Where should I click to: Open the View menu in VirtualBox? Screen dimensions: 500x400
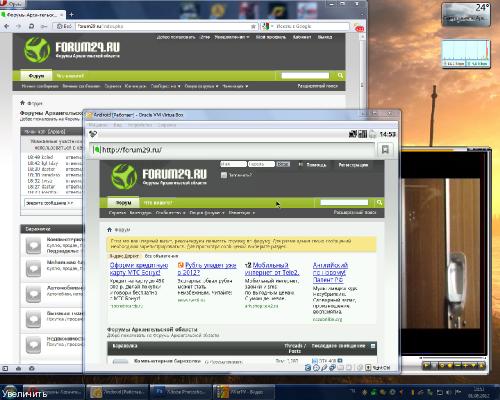click(118, 125)
